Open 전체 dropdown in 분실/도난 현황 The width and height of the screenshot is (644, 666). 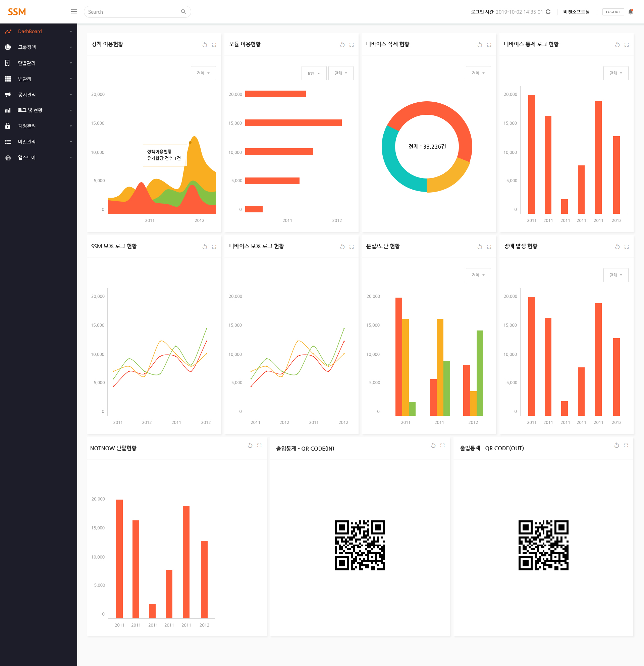click(x=478, y=275)
